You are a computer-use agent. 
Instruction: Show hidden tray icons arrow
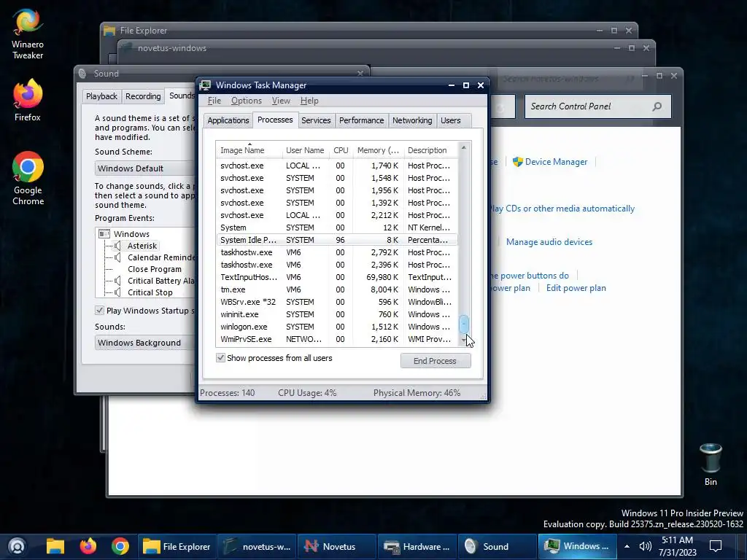[627, 546]
